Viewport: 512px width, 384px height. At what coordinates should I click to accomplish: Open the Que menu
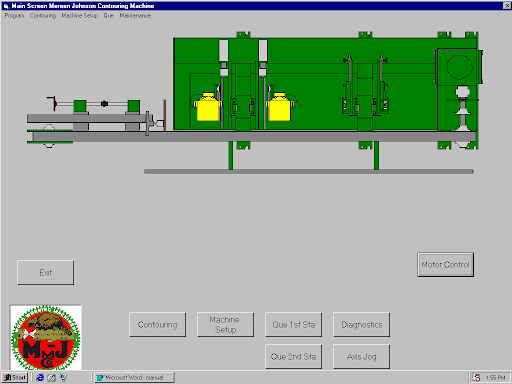coord(109,16)
